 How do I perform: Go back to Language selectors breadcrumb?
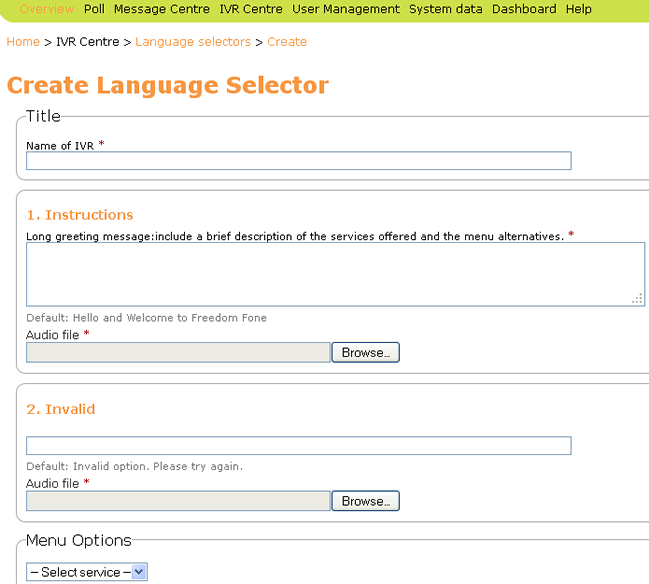[x=193, y=42]
